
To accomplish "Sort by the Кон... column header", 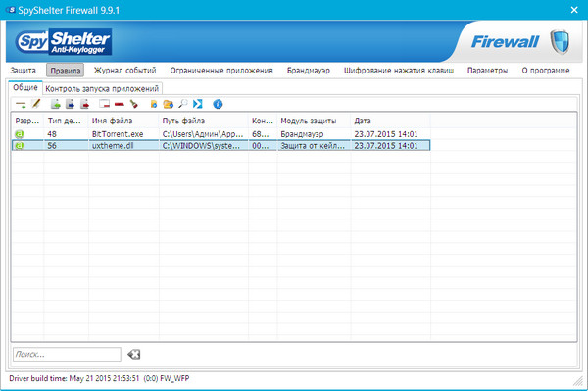I will point(263,121).
